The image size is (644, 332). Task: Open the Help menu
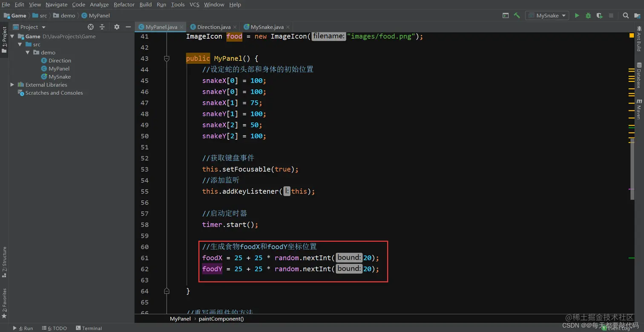click(x=235, y=4)
